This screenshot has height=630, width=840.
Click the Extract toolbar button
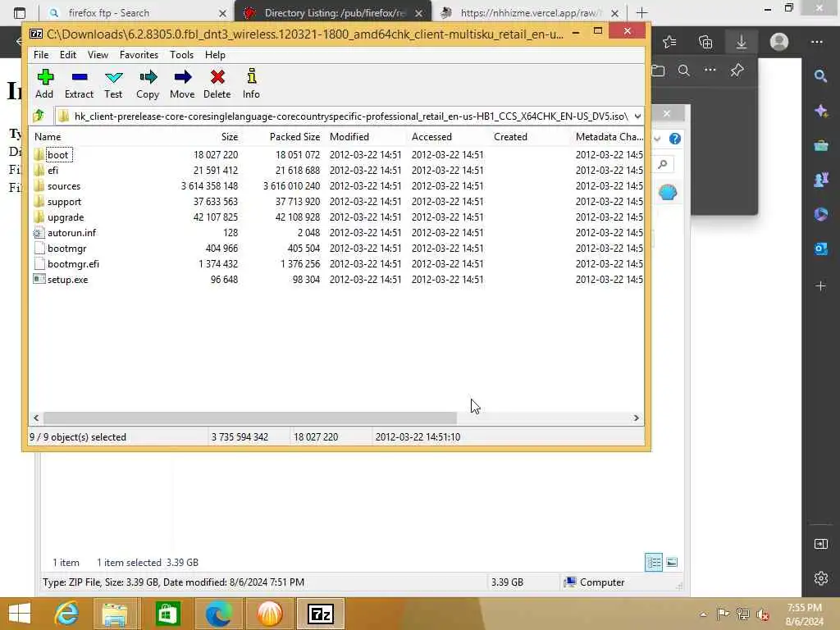pos(79,84)
